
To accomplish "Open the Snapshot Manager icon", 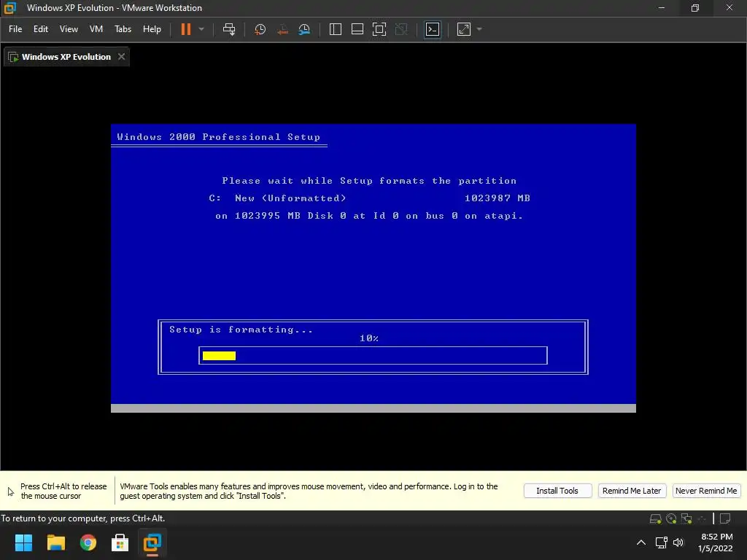I will coord(304,29).
